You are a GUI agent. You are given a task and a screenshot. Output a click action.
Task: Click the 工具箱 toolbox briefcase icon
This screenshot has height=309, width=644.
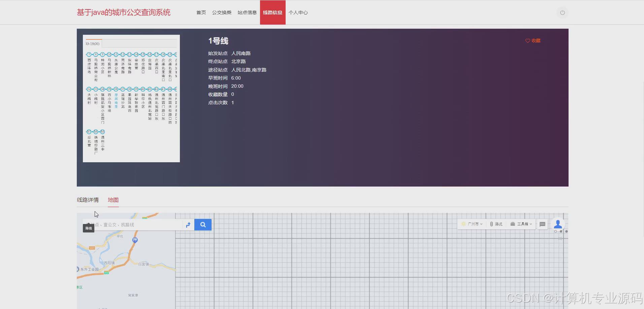point(513,224)
